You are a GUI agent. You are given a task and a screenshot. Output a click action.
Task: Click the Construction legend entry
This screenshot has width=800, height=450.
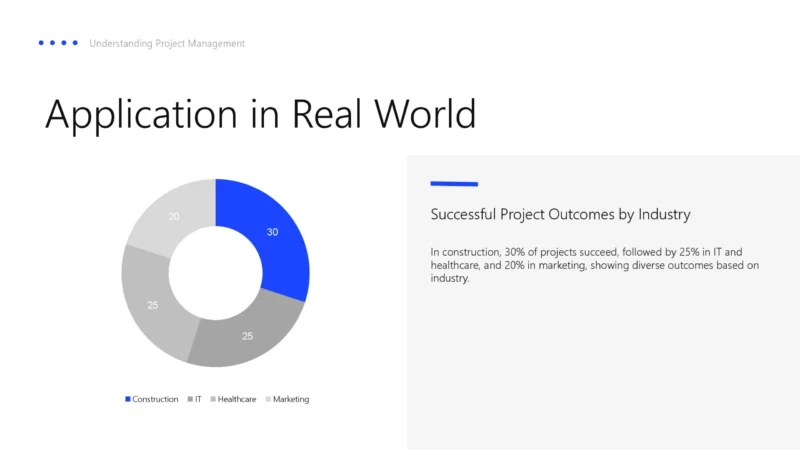click(152, 399)
